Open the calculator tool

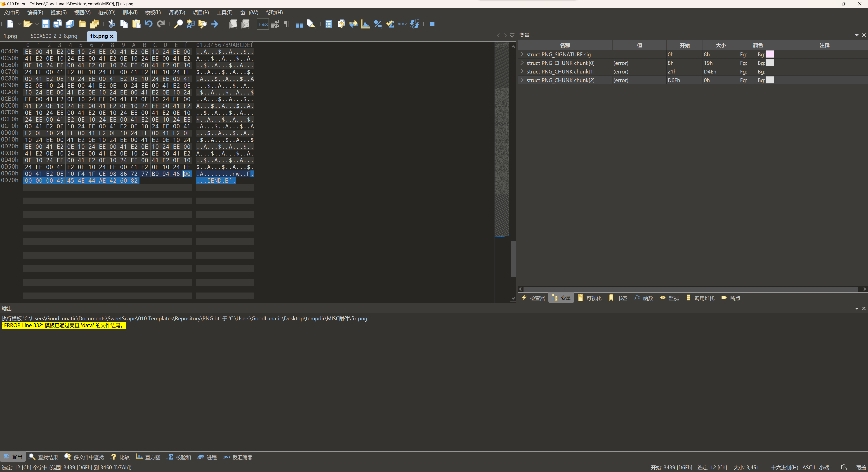pos(329,24)
